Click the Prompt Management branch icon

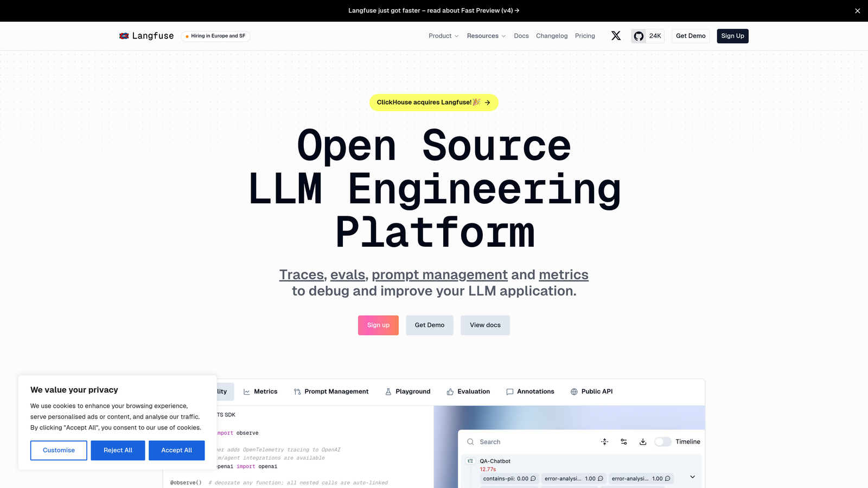[297, 391]
